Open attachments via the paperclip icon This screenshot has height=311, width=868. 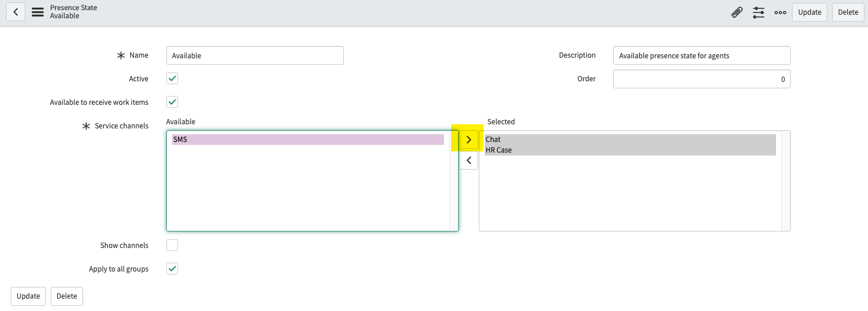pyautogui.click(x=737, y=12)
